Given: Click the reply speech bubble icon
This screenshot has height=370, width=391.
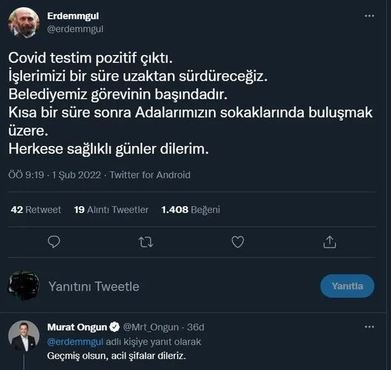Looking at the screenshot, I should pyautogui.click(x=54, y=242).
